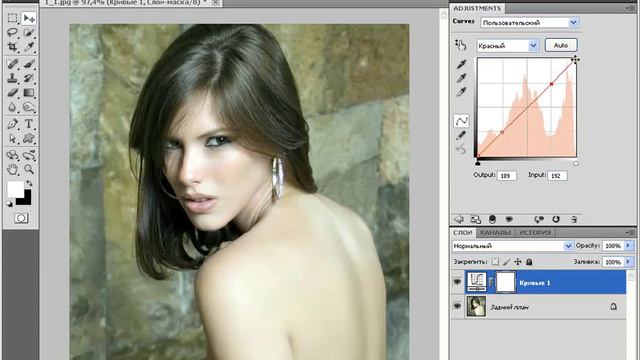Image resolution: width=640 pixels, height=360 pixels.
Task: Select the Gradient tool
Action: click(x=29, y=93)
